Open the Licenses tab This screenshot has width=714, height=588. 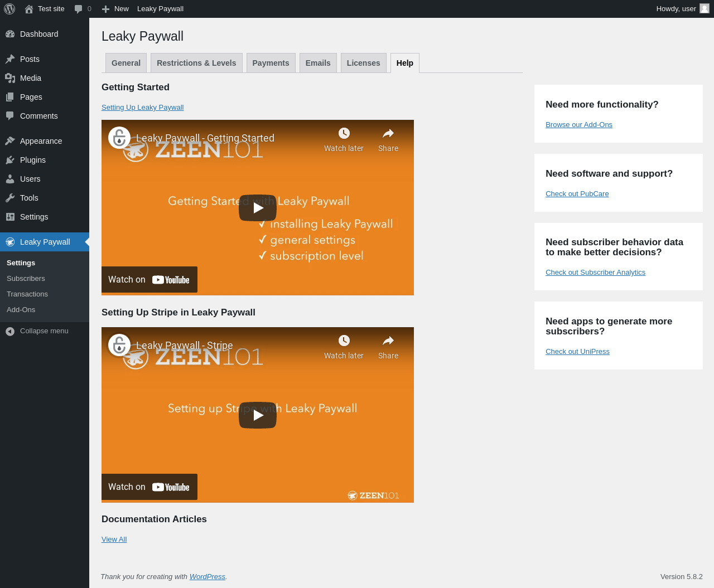point(364,63)
